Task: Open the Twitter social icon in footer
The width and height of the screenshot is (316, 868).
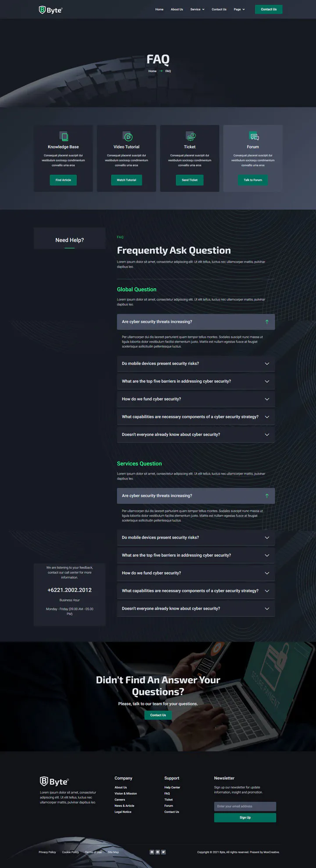Action: tap(163, 852)
